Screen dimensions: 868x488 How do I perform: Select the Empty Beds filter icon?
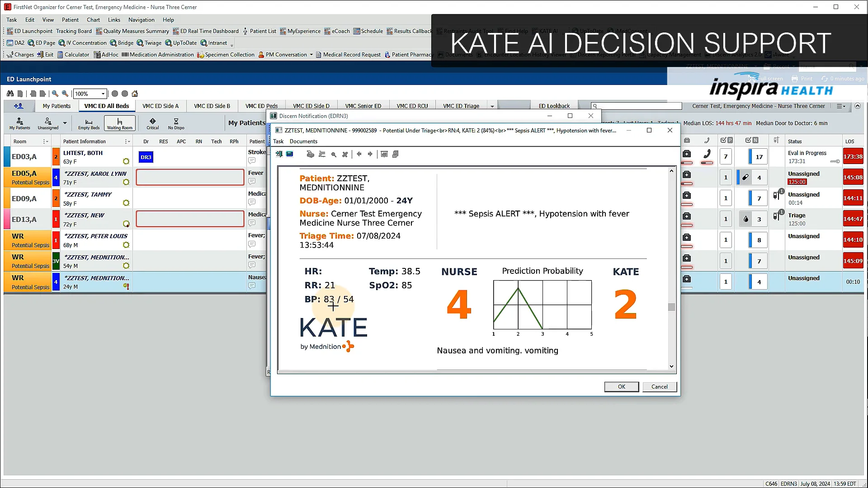coord(88,123)
